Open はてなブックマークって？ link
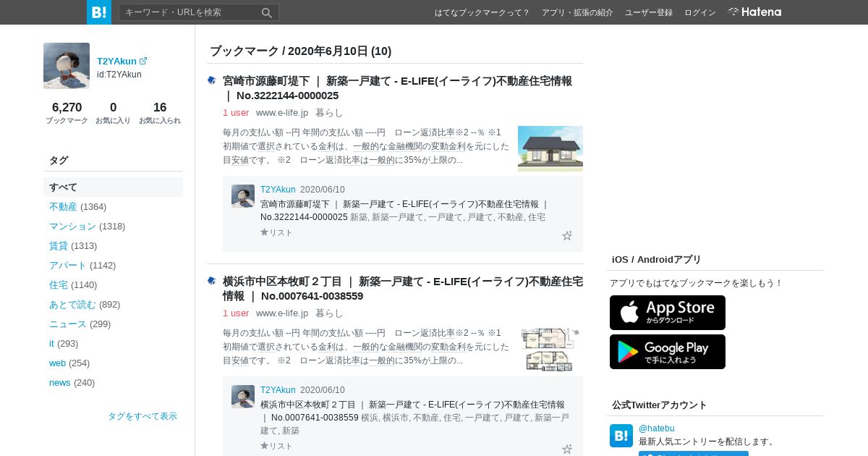The height and width of the screenshot is (456, 868). 482,12
